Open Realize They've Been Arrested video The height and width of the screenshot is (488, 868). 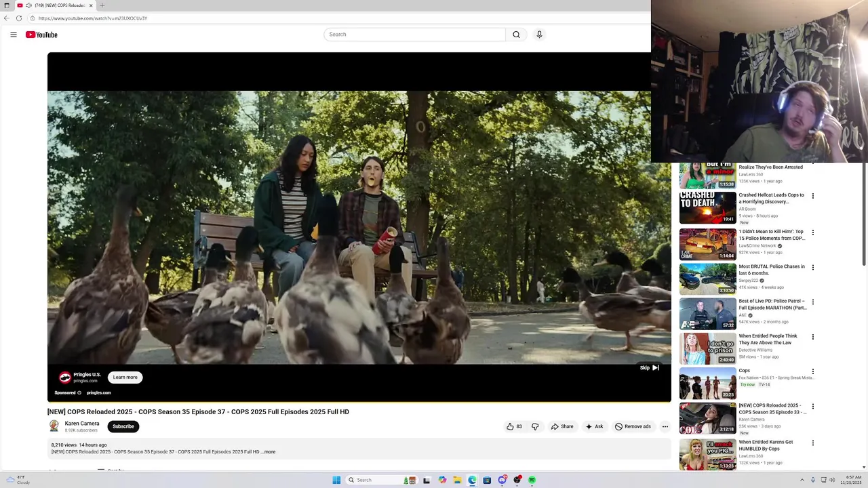[771, 167]
